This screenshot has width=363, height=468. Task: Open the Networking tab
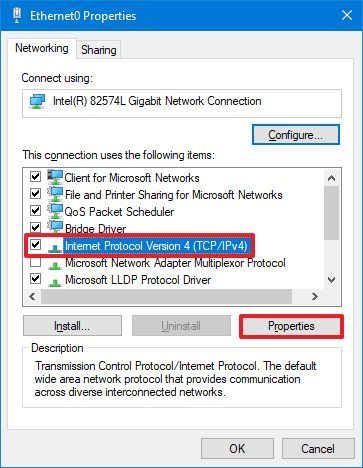click(42, 48)
